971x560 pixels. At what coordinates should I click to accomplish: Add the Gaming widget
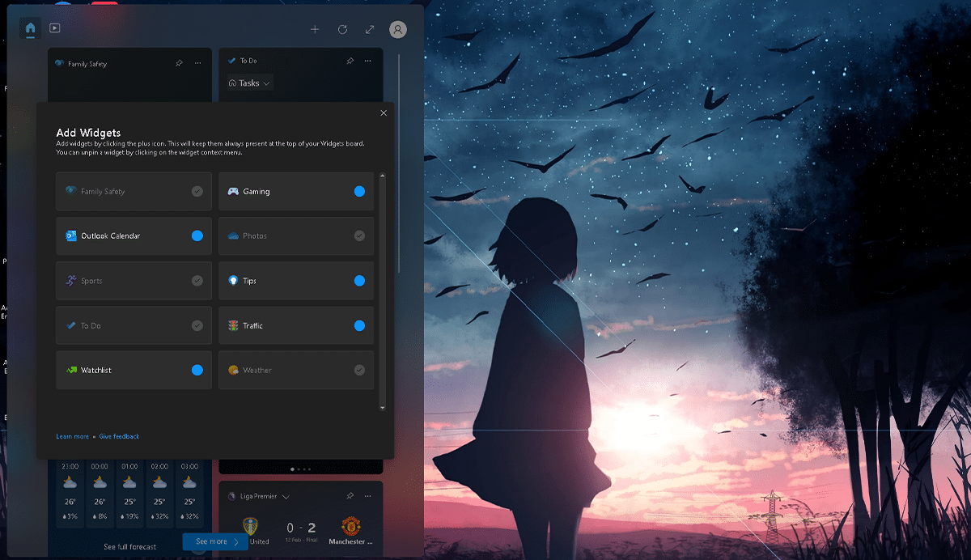pos(359,192)
